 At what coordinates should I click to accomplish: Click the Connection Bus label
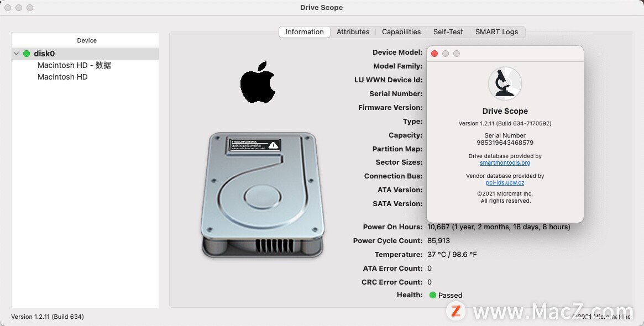[393, 176]
